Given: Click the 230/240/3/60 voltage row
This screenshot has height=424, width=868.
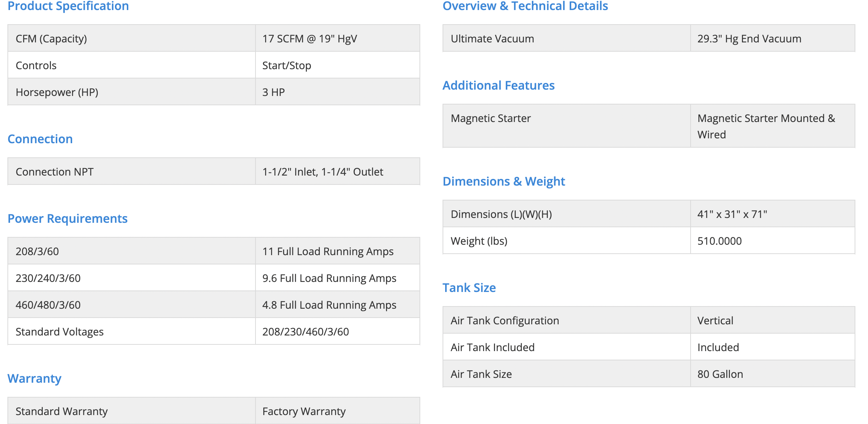Looking at the screenshot, I should [48, 278].
